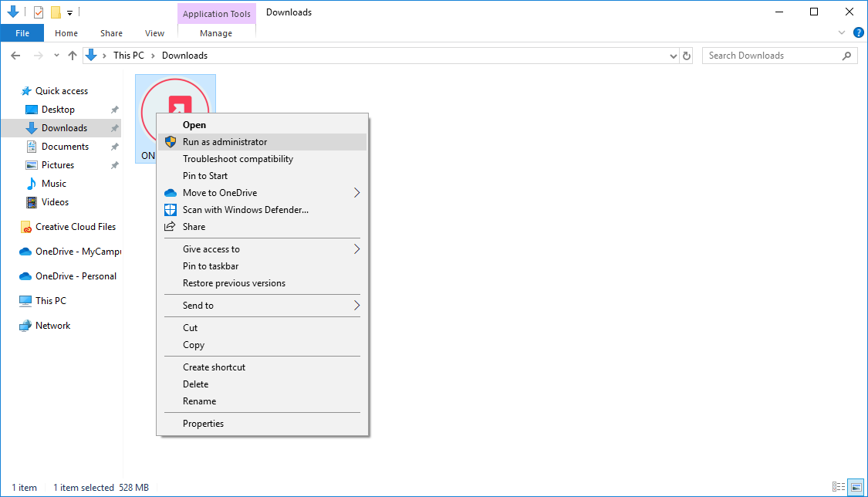Choose Give access to

pyautogui.click(x=262, y=249)
